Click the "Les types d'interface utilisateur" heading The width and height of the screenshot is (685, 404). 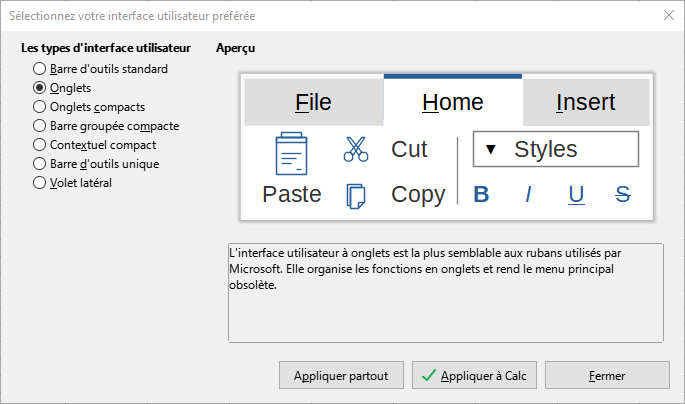coord(106,48)
